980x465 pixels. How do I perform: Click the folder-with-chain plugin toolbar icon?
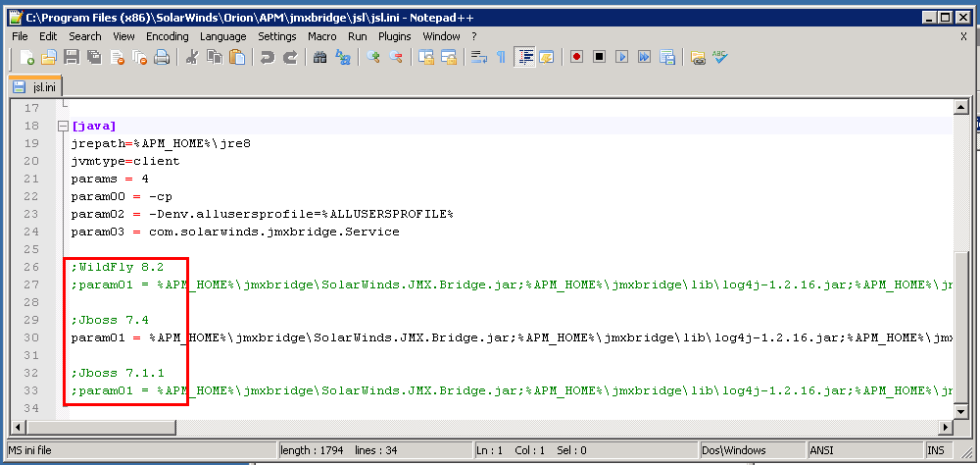tap(698, 58)
